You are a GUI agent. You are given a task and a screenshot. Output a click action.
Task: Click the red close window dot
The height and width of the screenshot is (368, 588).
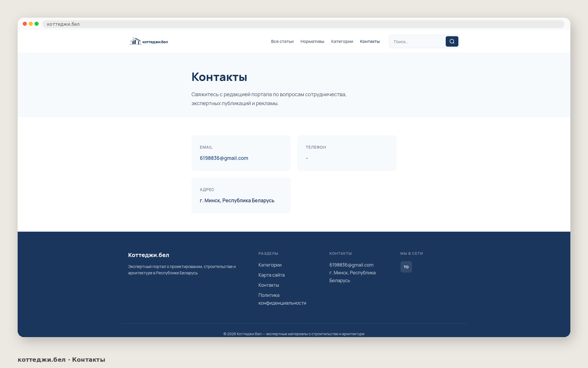pos(25,24)
